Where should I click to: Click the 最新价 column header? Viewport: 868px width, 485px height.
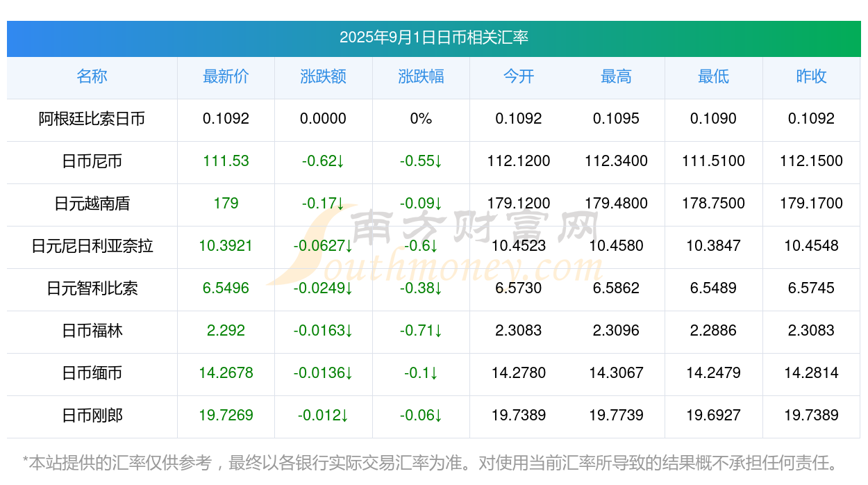coord(226,76)
